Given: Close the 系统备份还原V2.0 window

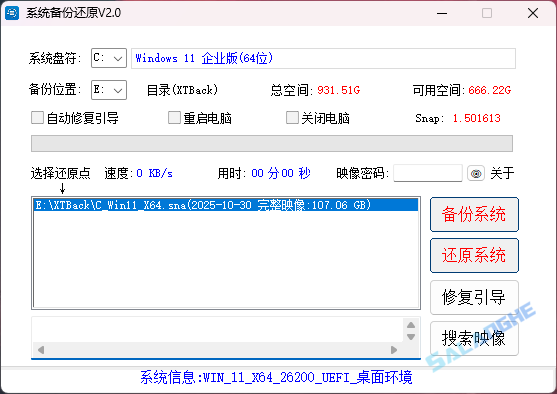Looking at the screenshot, I should pyautogui.click(x=533, y=13).
